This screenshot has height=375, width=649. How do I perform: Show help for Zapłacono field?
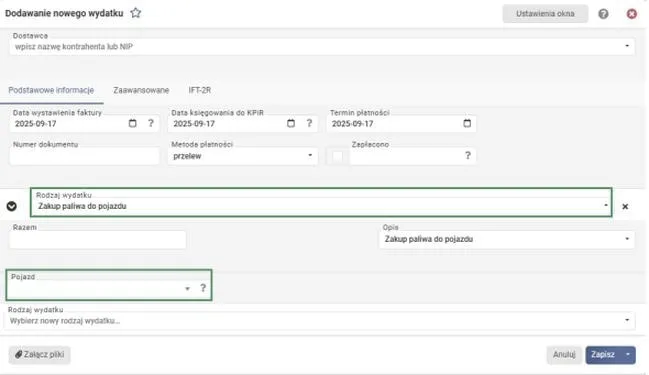[x=467, y=155]
